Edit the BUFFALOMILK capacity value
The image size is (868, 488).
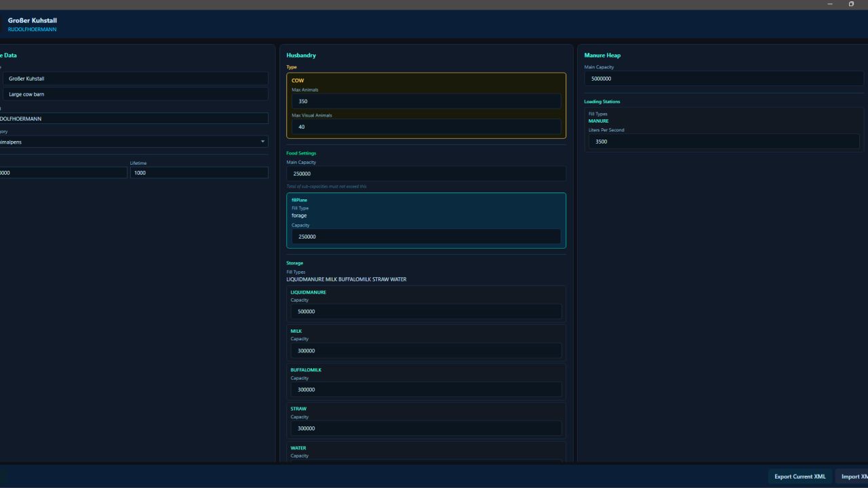[426, 389]
